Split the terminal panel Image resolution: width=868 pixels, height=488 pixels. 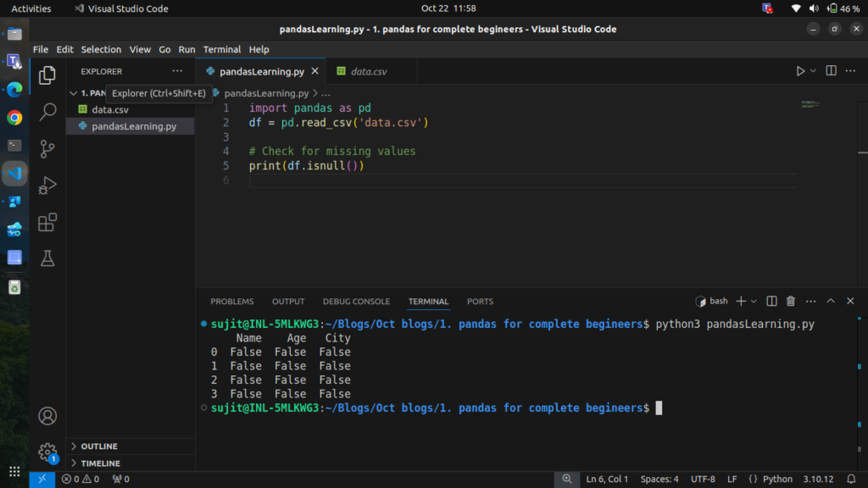[x=771, y=301]
